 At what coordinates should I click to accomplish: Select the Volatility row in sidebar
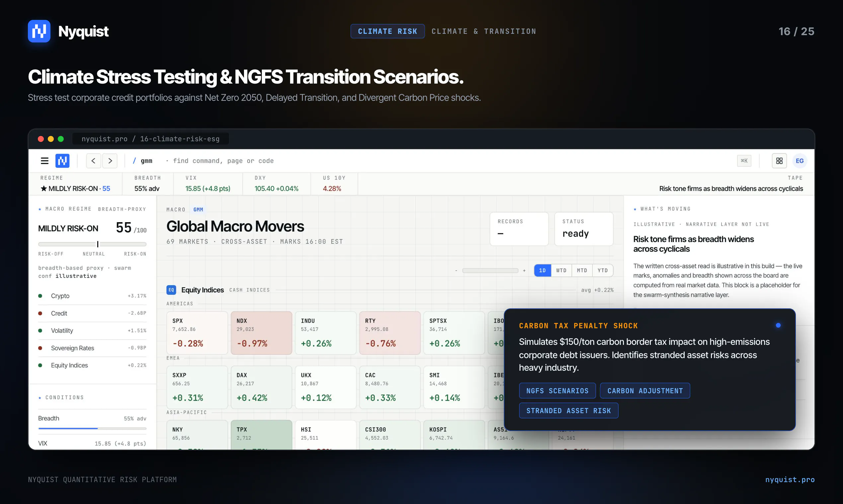click(x=92, y=331)
